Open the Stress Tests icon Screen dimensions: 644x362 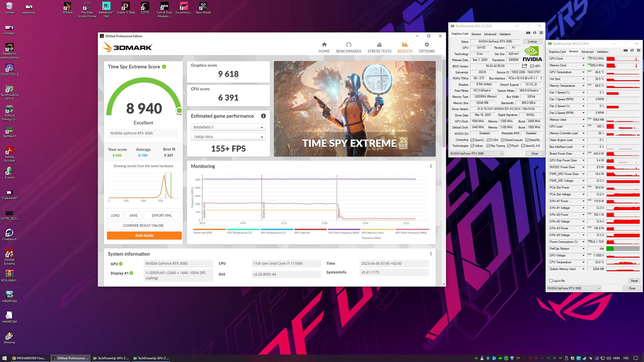[379, 45]
